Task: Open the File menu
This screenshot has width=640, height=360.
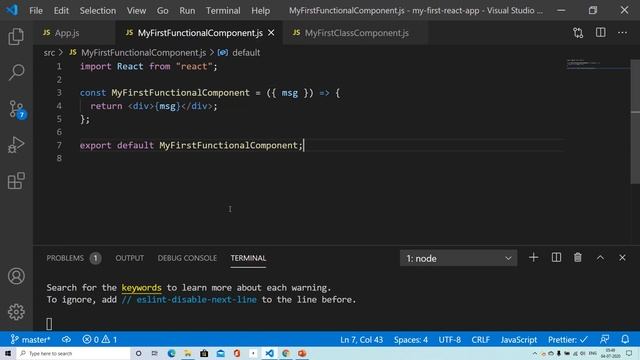Action: (36, 10)
